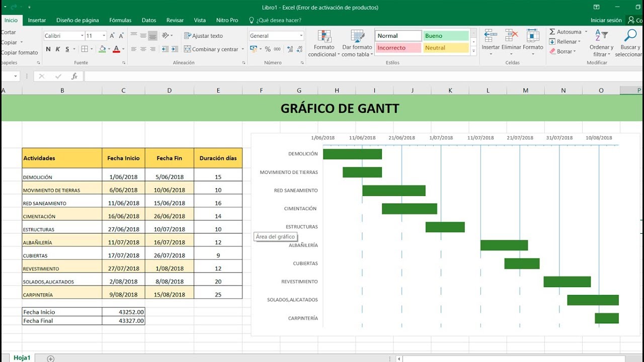Add a new sheet with plus icon

(50, 358)
